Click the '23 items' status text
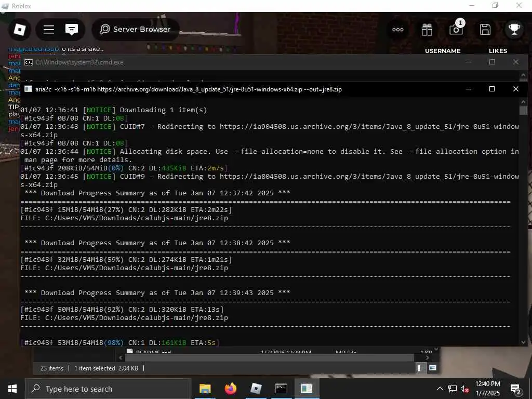The height and width of the screenshot is (399, 532). (x=52, y=368)
